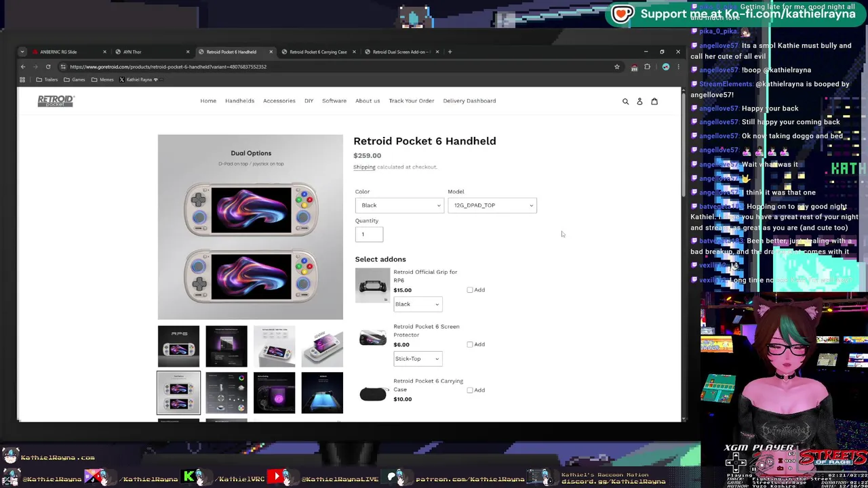The image size is (868, 488).
Task: Open the tab search dropdown arrow
Action: point(22,52)
